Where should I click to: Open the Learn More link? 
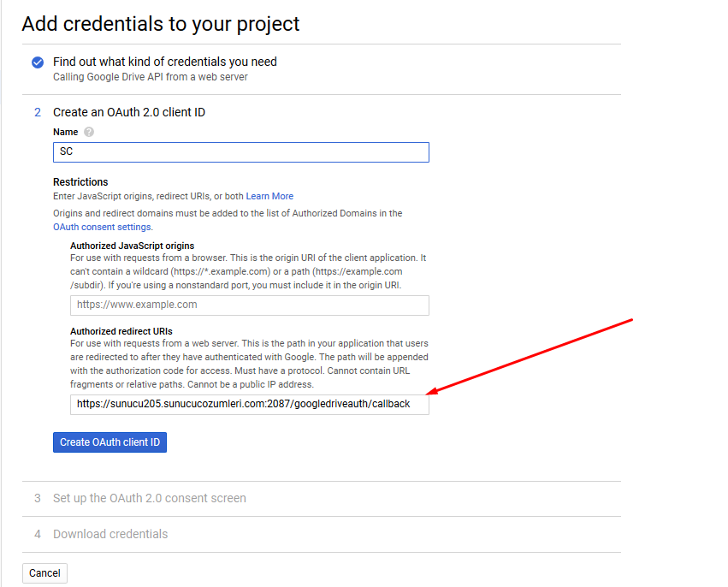coord(269,196)
